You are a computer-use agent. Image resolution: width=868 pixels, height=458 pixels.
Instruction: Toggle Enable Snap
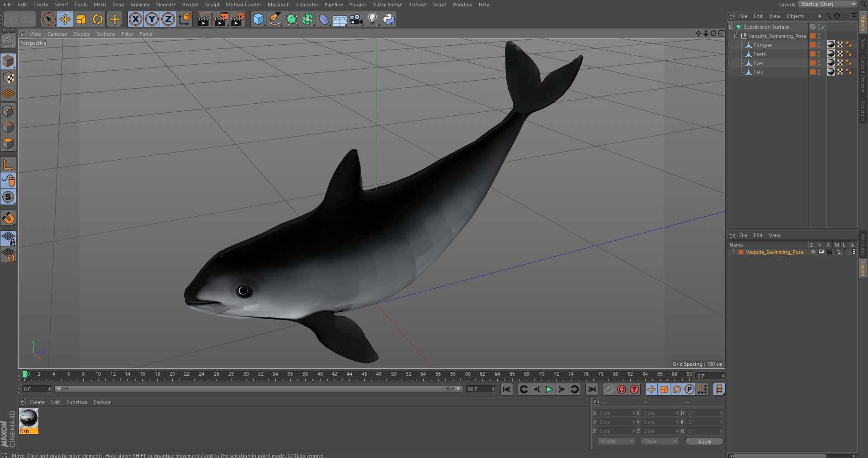click(x=8, y=218)
